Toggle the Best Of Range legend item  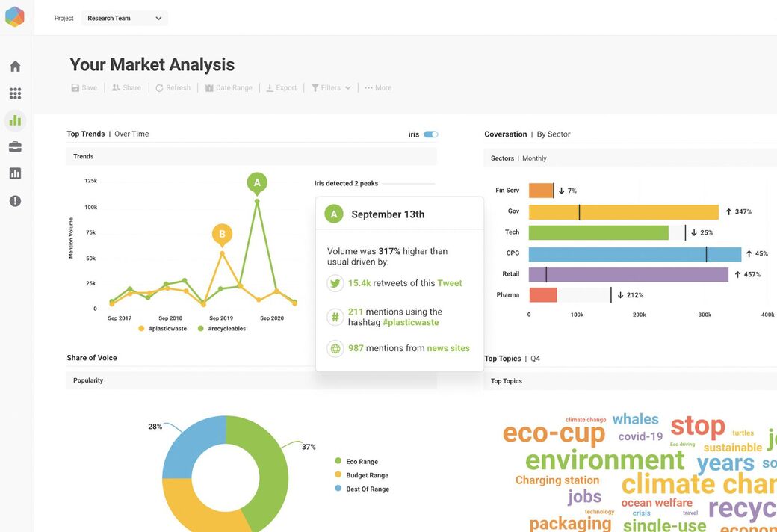point(362,489)
